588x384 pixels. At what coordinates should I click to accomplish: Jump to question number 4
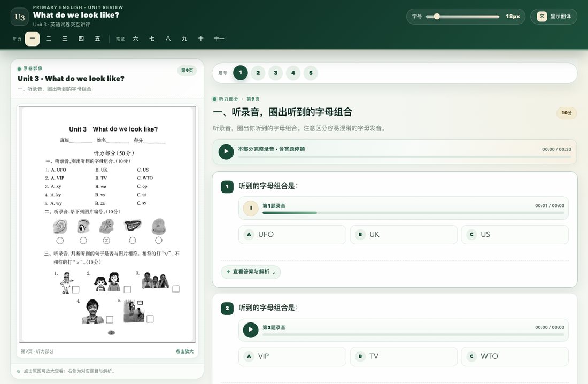[293, 73]
